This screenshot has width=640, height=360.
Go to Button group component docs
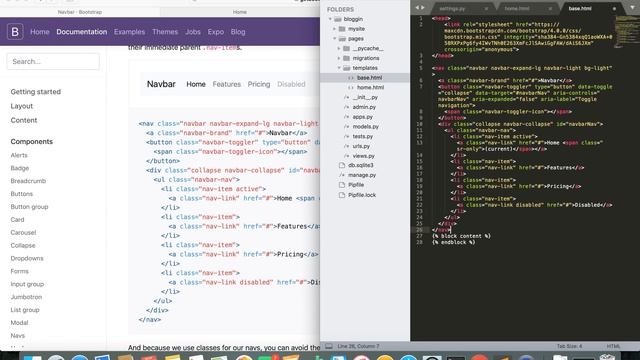[29, 207]
